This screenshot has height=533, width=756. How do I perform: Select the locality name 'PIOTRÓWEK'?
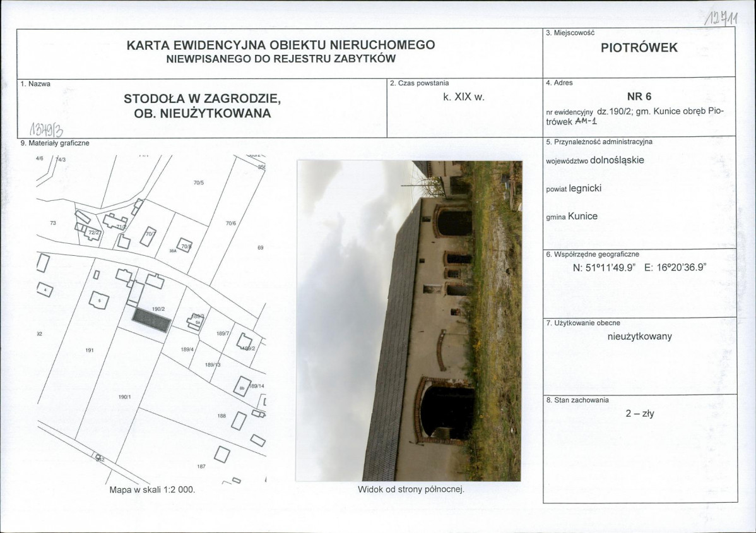click(x=639, y=47)
